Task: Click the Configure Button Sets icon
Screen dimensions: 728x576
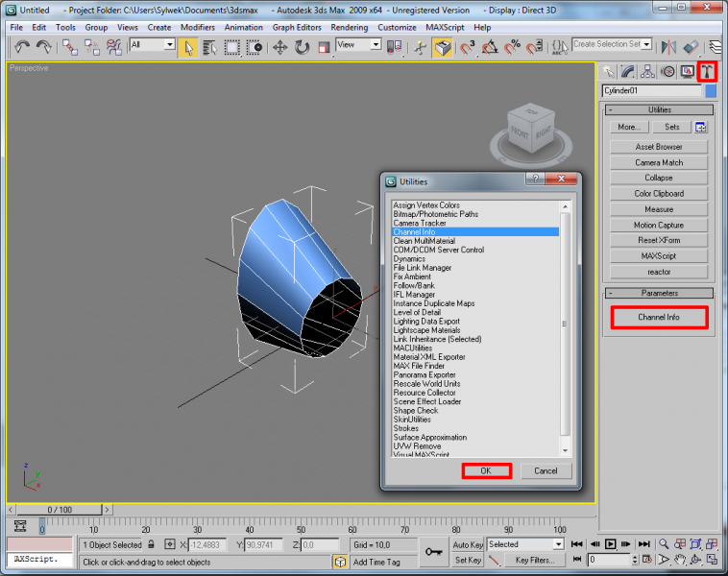Action: (700, 127)
